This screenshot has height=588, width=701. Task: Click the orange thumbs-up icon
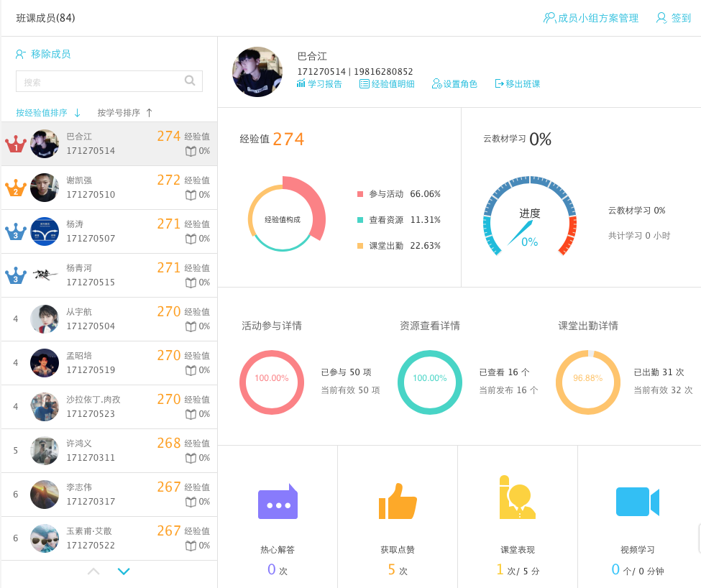[x=398, y=501]
